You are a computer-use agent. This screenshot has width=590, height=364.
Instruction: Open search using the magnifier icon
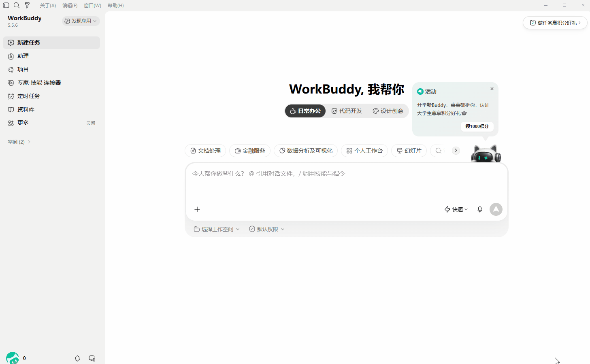(17, 5)
